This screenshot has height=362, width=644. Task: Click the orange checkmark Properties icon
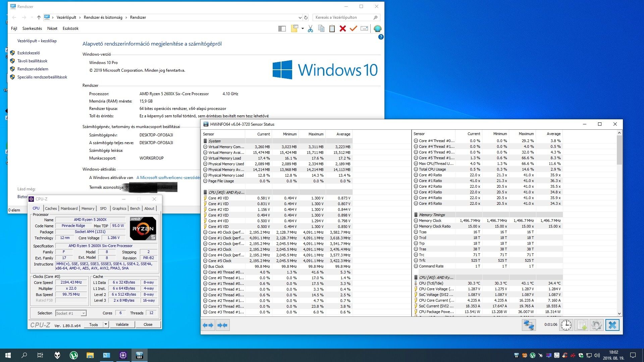tap(353, 28)
